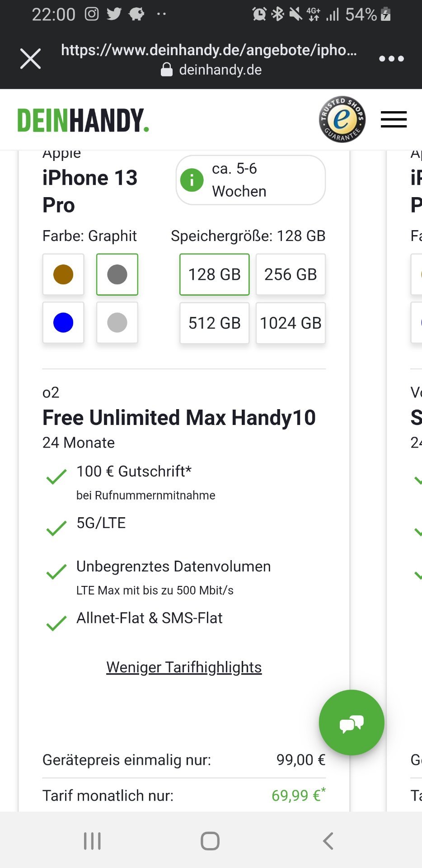The width and height of the screenshot is (422, 868).
Task: Choose the silver color option
Action: (117, 323)
